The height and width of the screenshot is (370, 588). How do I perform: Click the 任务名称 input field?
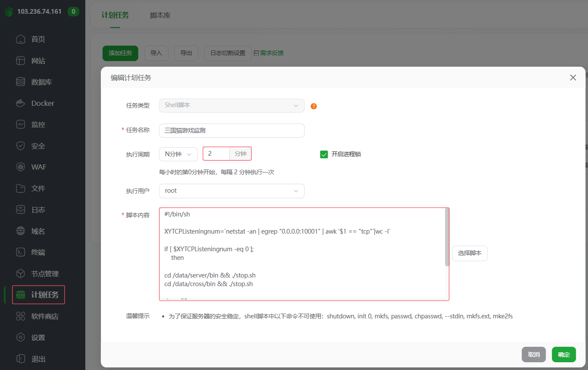[x=232, y=131]
